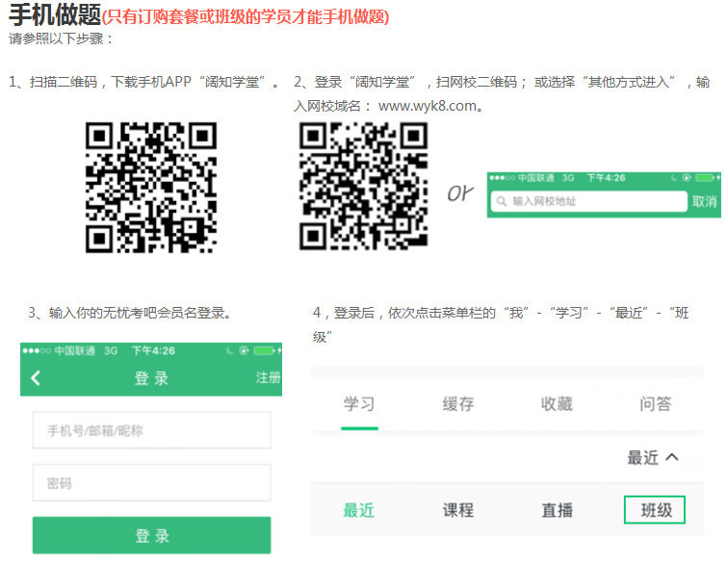The image size is (728, 586).
Task: Switch to the 缓存 tab
Action: [458, 404]
